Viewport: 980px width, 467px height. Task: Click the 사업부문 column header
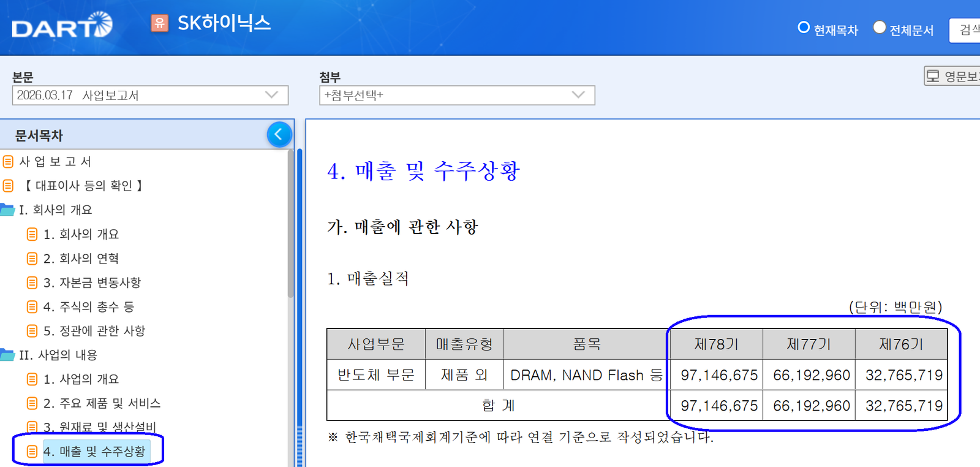(376, 344)
